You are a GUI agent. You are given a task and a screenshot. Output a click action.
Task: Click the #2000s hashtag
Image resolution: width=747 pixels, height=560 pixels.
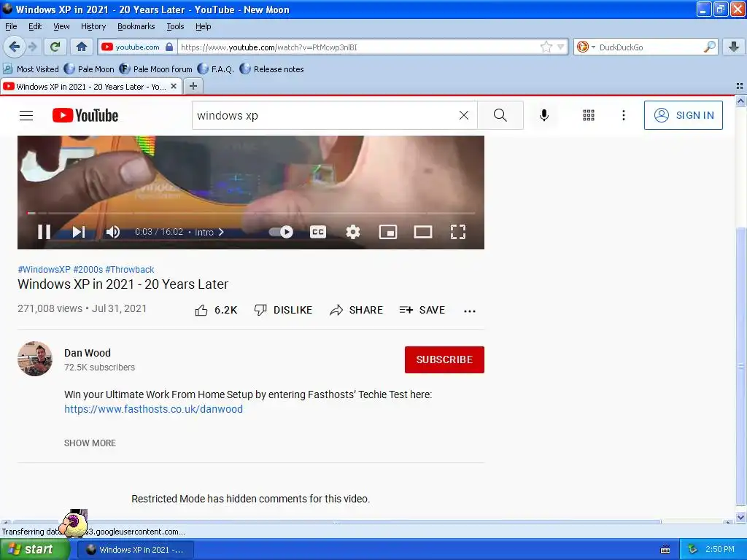tap(88, 270)
